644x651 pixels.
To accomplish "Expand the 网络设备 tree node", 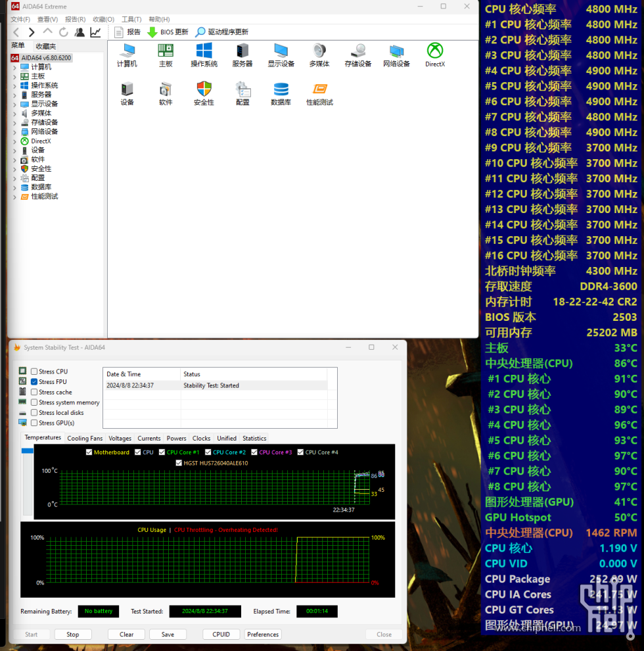I will click(x=15, y=132).
